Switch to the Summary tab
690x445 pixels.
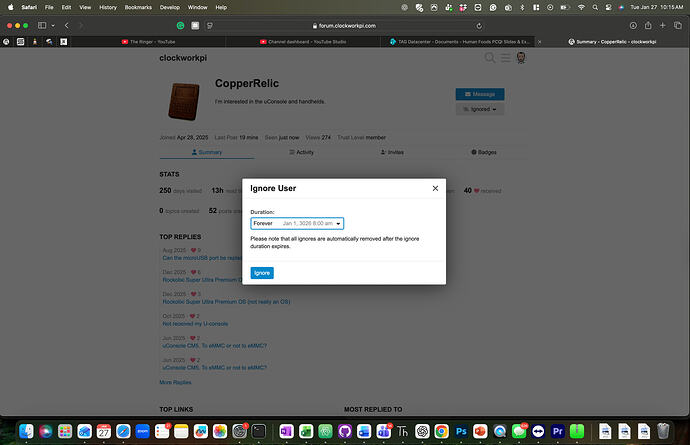(207, 152)
